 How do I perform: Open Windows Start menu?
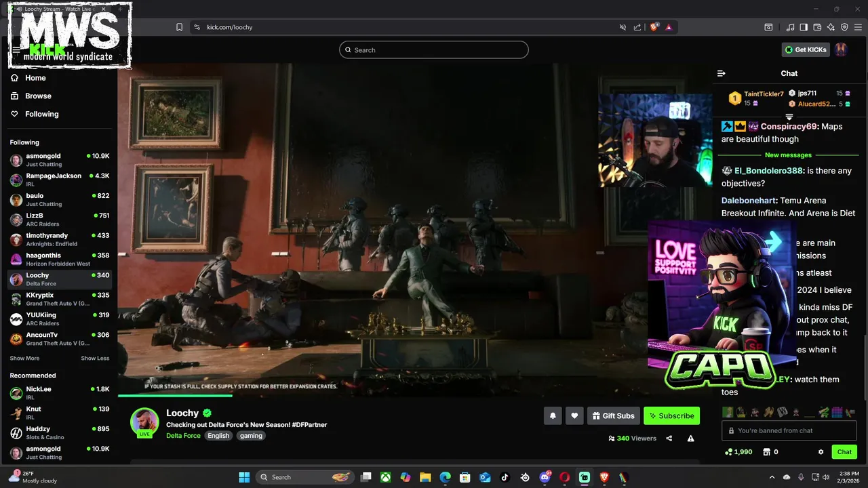tap(244, 477)
